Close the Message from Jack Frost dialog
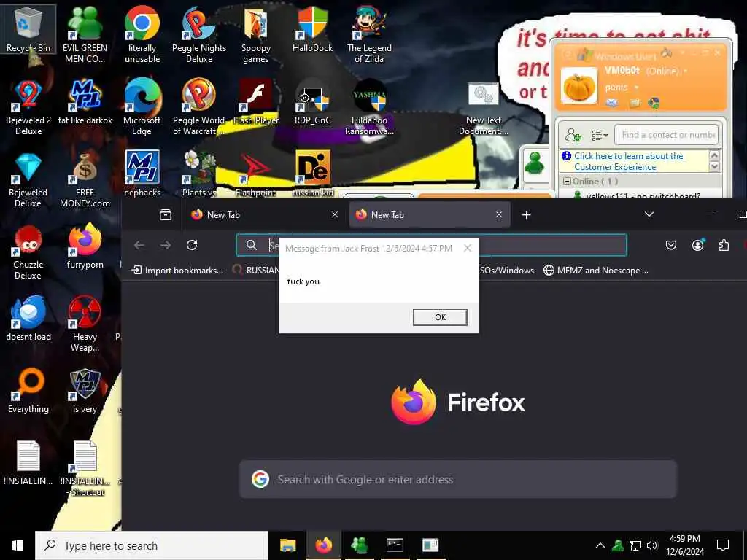 click(x=468, y=248)
